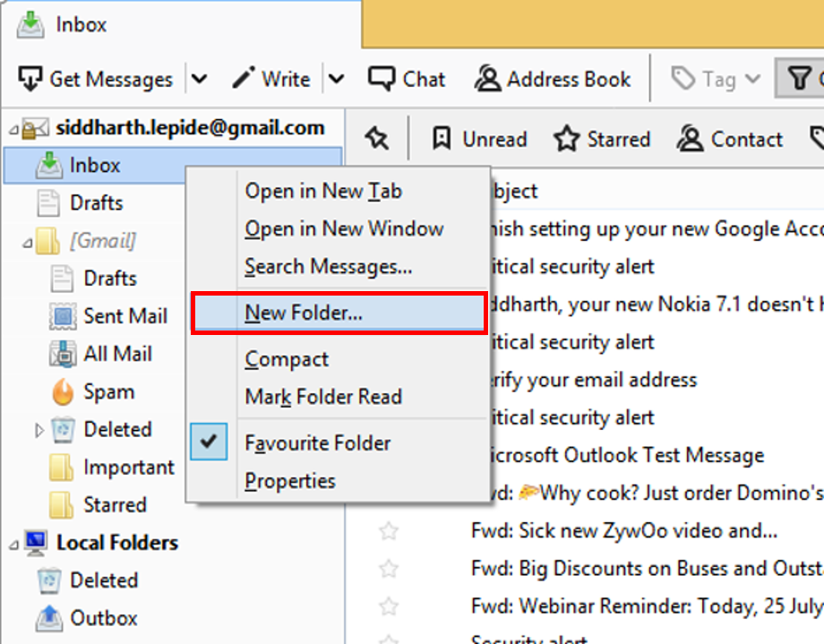
Task: Click the Spam flame icon
Action: [63, 391]
